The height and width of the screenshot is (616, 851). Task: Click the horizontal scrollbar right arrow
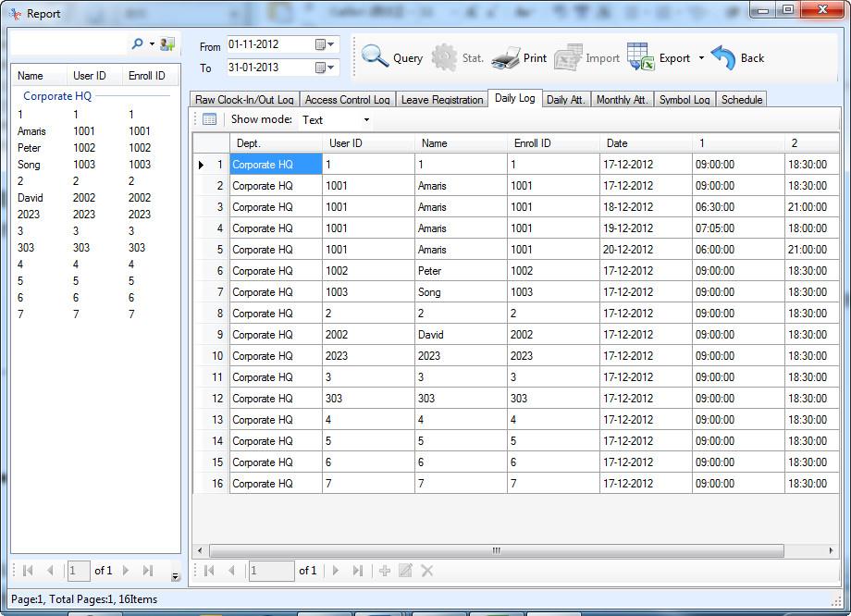(832, 550)
